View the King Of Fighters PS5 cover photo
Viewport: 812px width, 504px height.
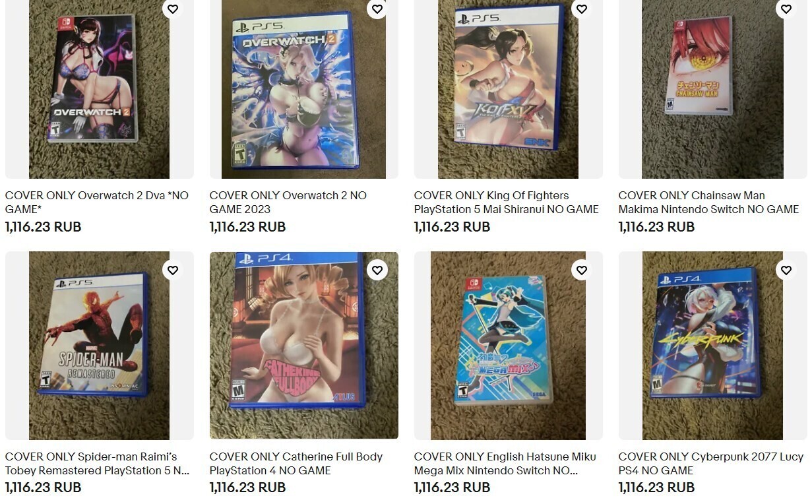pyautogui.click(x=509, y=89)
